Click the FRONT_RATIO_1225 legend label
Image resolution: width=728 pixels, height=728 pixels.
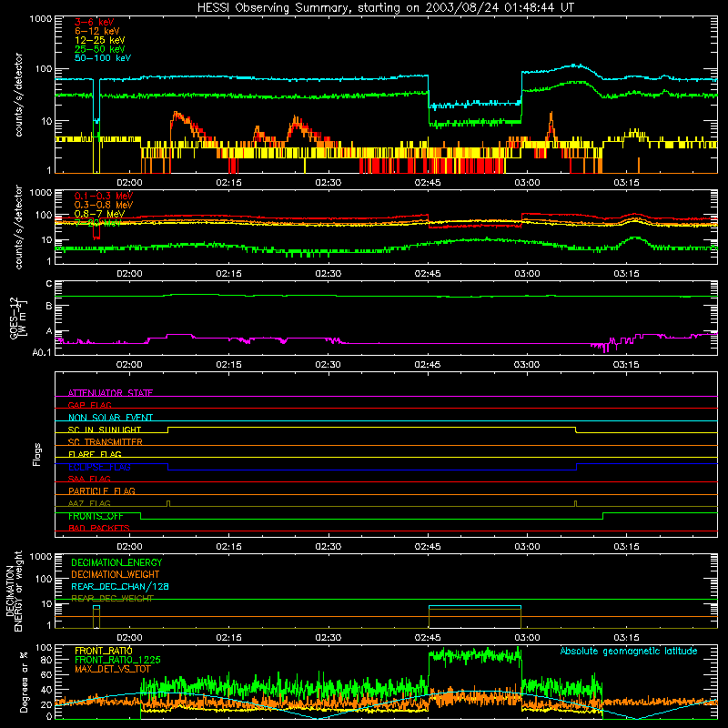point(117,660)
